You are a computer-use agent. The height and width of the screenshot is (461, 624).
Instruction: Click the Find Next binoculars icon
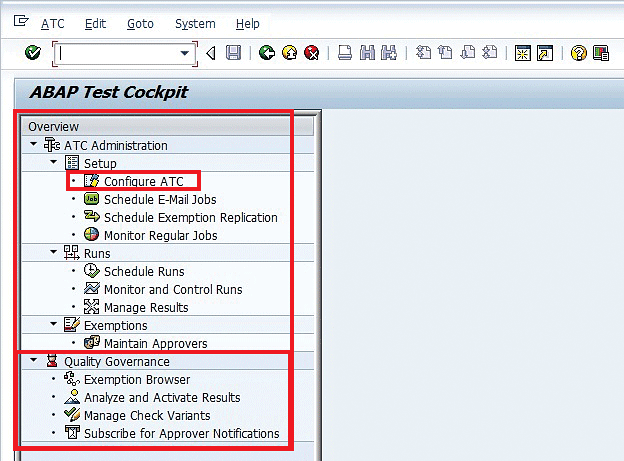[389, 53]
